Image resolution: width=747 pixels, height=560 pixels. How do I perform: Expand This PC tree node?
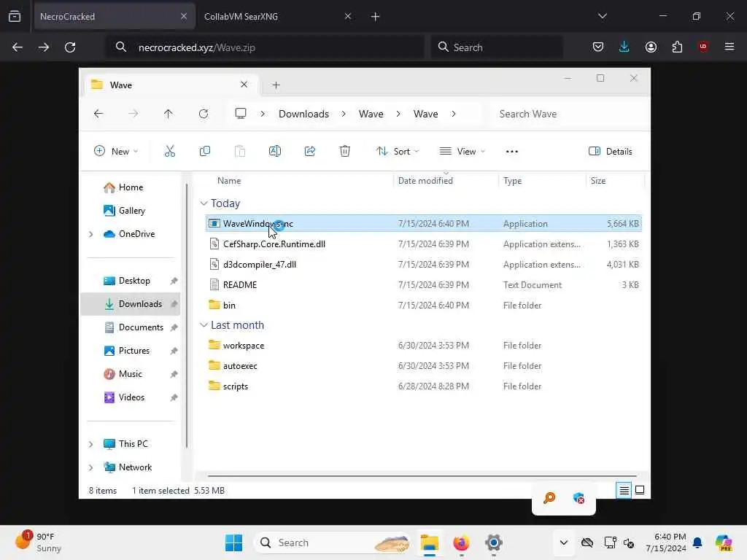tap(91, 444)
